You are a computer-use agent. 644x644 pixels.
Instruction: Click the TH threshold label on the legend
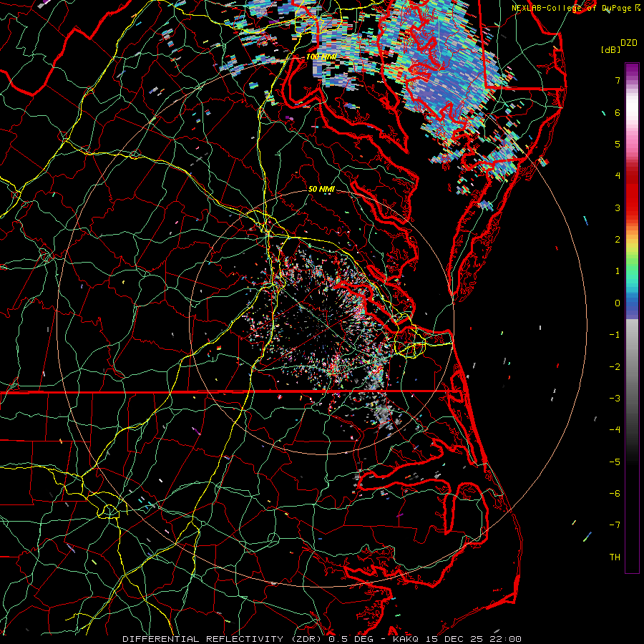(615, 557)
